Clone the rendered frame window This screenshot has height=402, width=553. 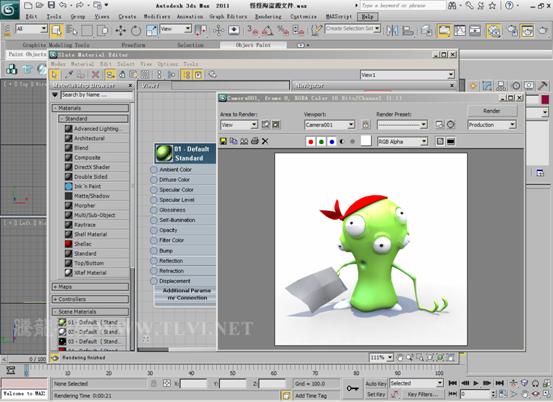(244, 141)
